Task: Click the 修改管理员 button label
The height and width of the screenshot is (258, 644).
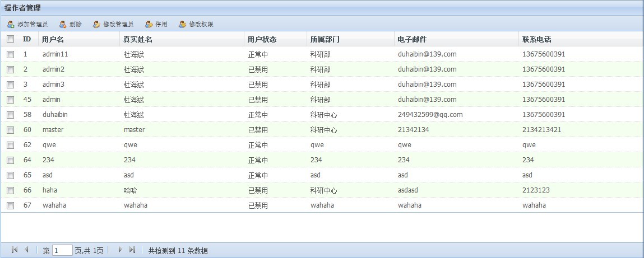Action: 118,25
